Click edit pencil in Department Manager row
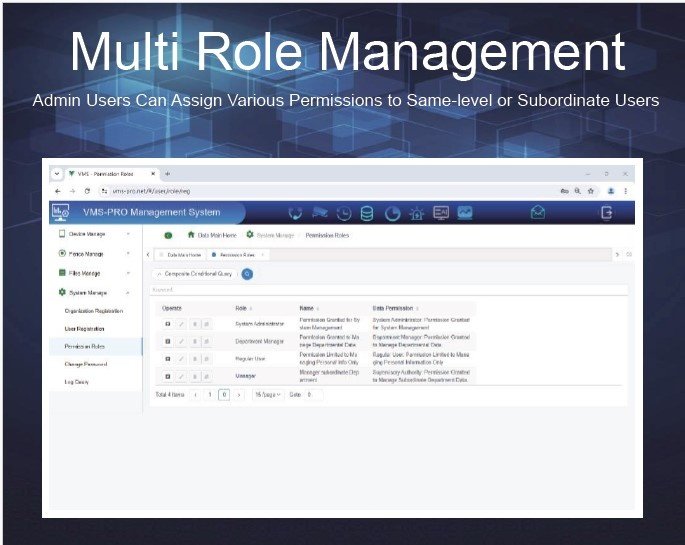The height and width of the screenshot is (545, 685). click(x=181, y=341)
